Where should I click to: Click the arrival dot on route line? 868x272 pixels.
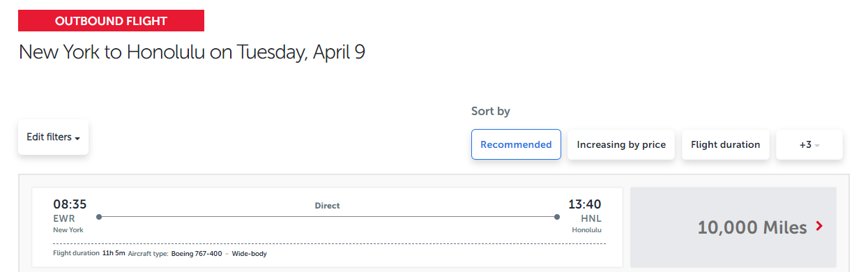tap(556, 217)
